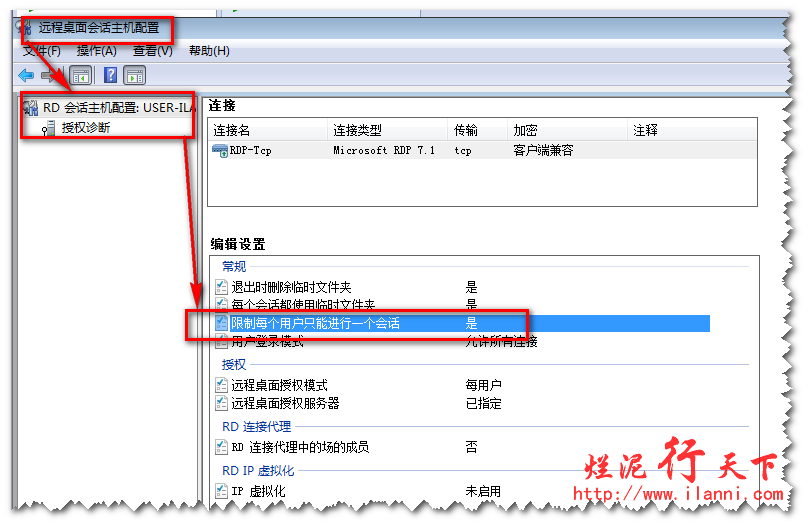Click the 客户端兼容 encryption cell

point(543,150)
